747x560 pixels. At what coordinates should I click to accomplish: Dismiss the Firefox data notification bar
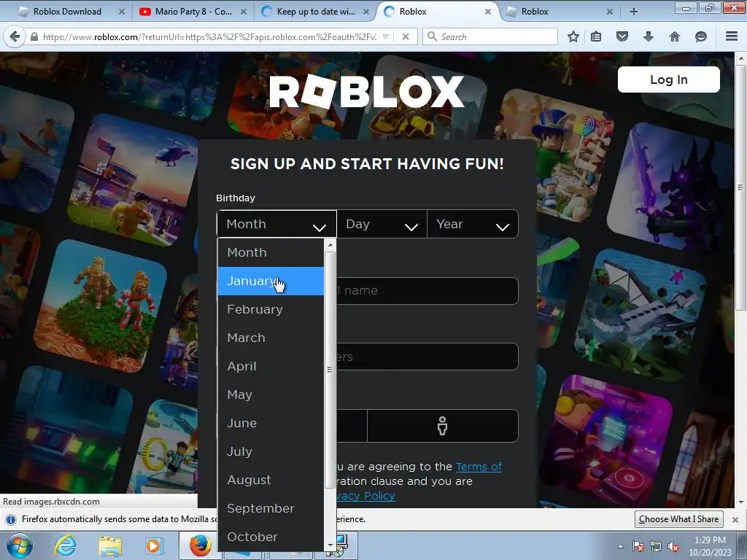click(735, 519)
